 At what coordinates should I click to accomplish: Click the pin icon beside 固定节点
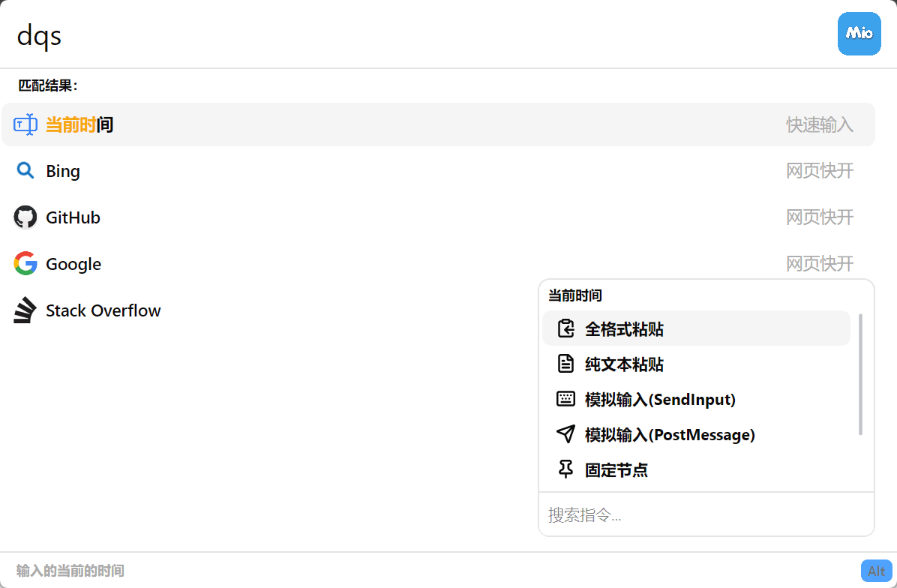(565, 469)
